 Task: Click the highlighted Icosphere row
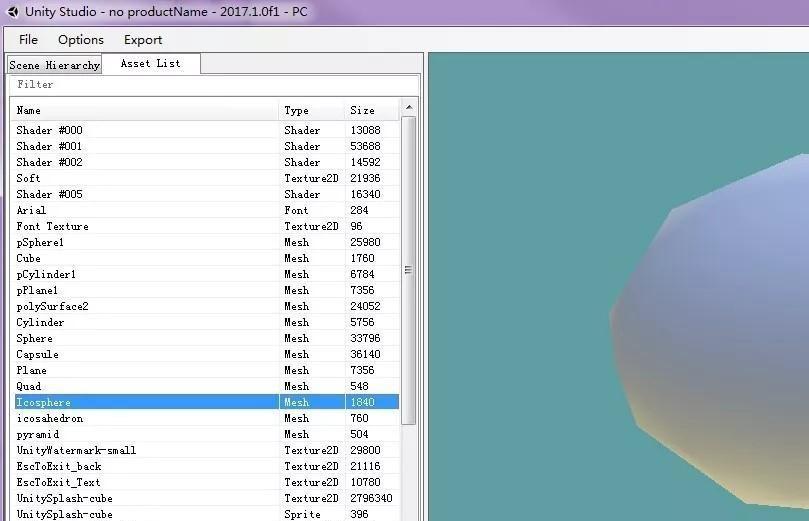206,402
